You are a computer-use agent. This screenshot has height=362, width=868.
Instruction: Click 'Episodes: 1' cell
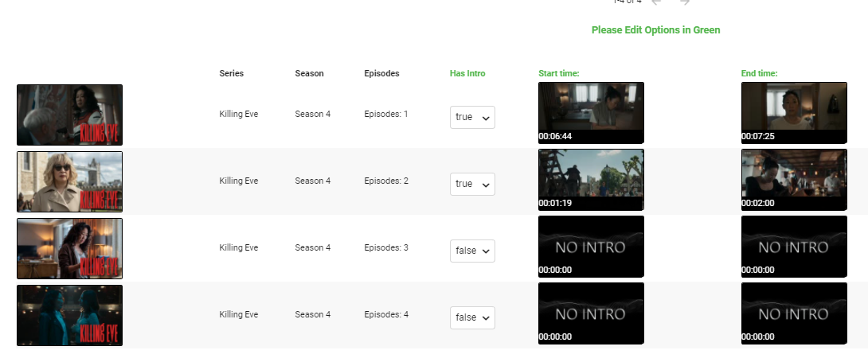[386, 114]
